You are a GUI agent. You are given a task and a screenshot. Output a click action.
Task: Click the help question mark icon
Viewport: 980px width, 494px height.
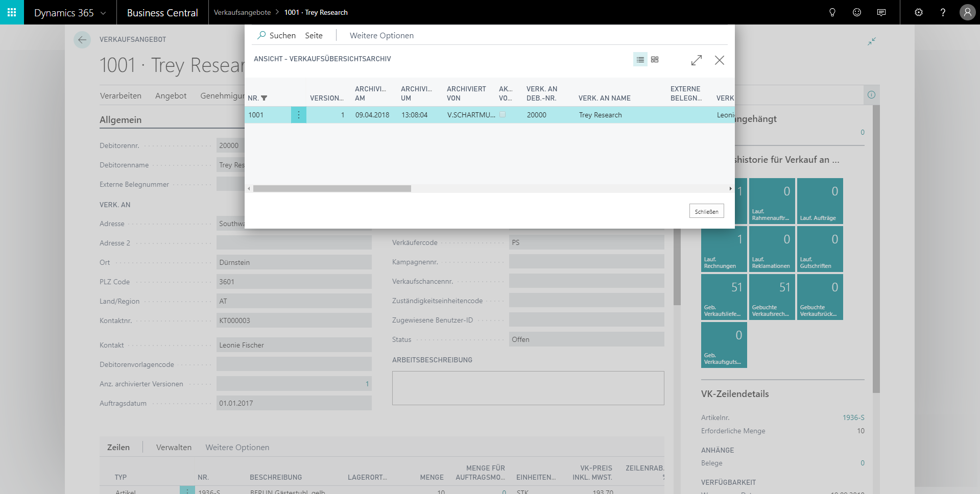point(943,12)
